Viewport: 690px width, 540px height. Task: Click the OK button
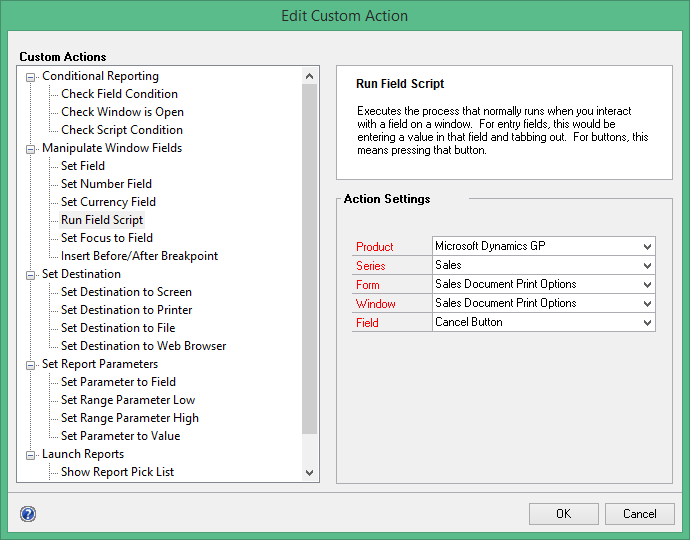pyautogui.click(x=563, y=514)
